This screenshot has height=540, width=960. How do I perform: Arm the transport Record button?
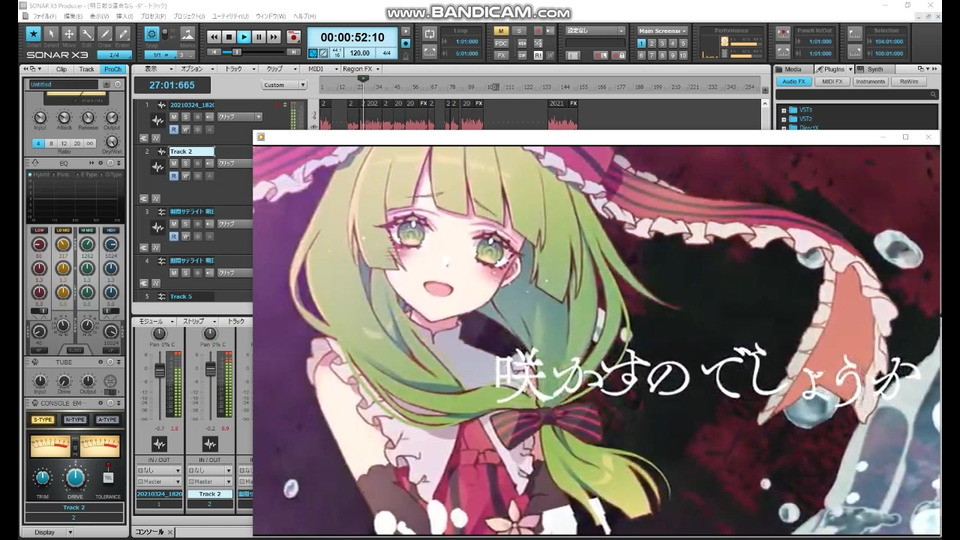293,37
